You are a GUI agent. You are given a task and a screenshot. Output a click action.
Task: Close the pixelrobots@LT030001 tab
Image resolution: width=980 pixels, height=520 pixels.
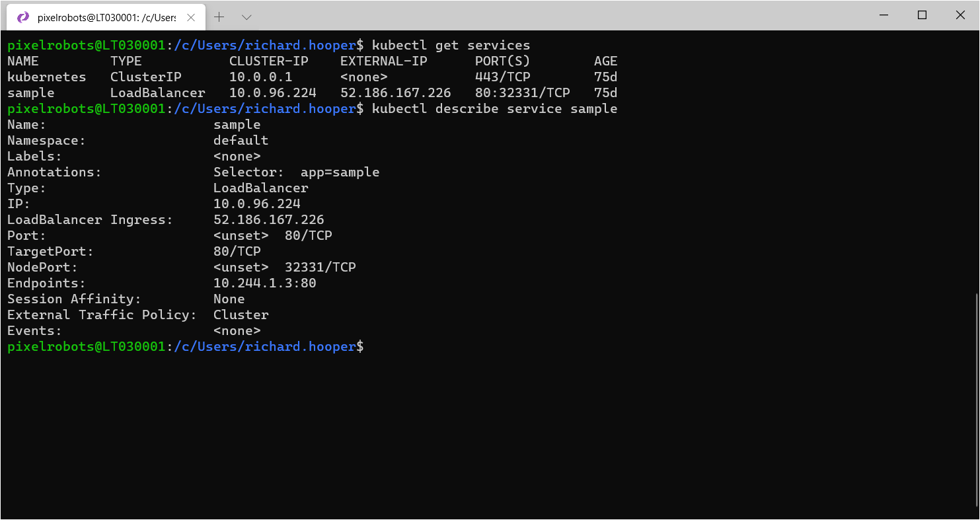pos(191,17)
